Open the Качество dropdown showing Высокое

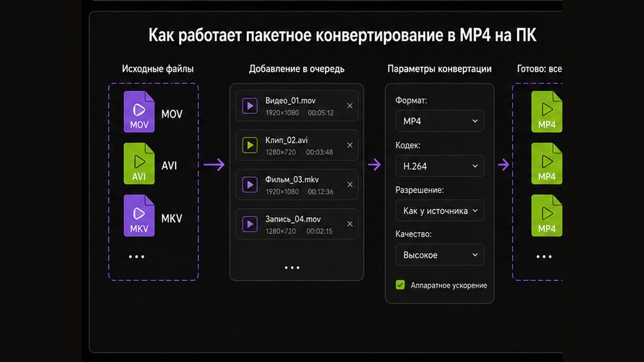[x=440, y=255]
